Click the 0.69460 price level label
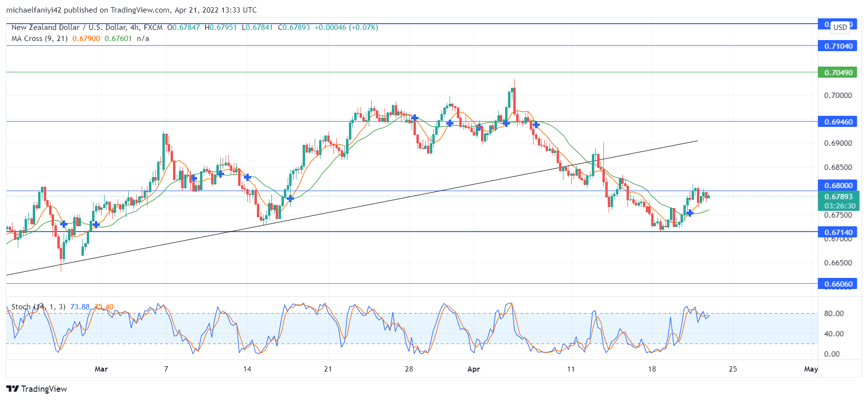Screen dimensions: 868x400 coord(839,122)
